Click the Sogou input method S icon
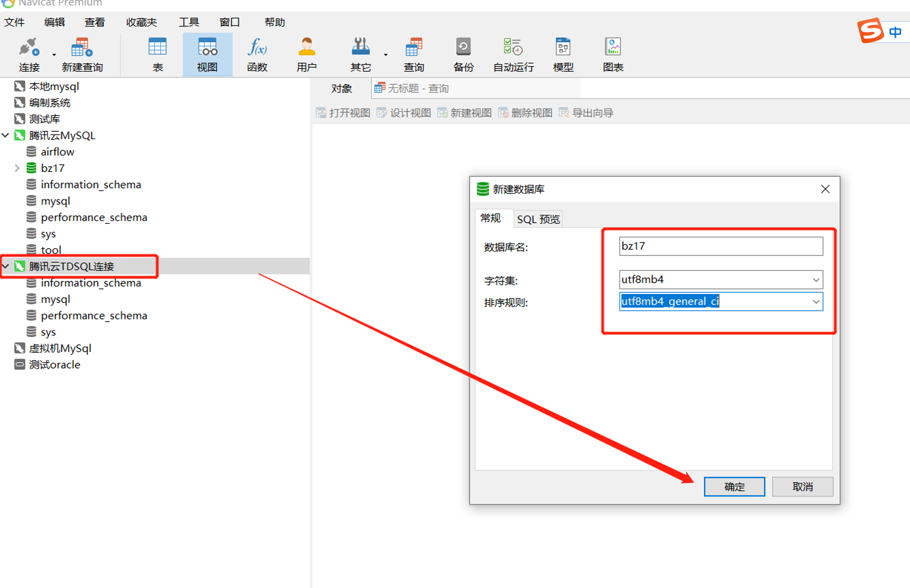Viewport: 910px width, 588px height. 870,30
